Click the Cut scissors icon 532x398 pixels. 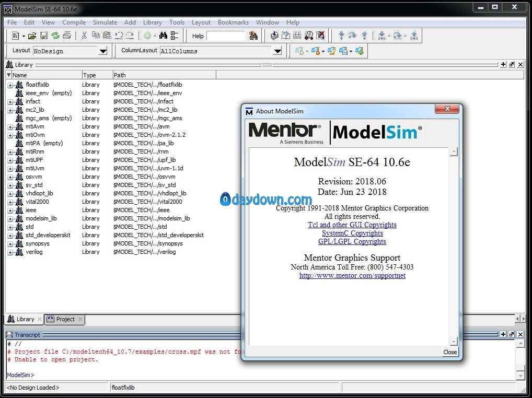point(85,36)
